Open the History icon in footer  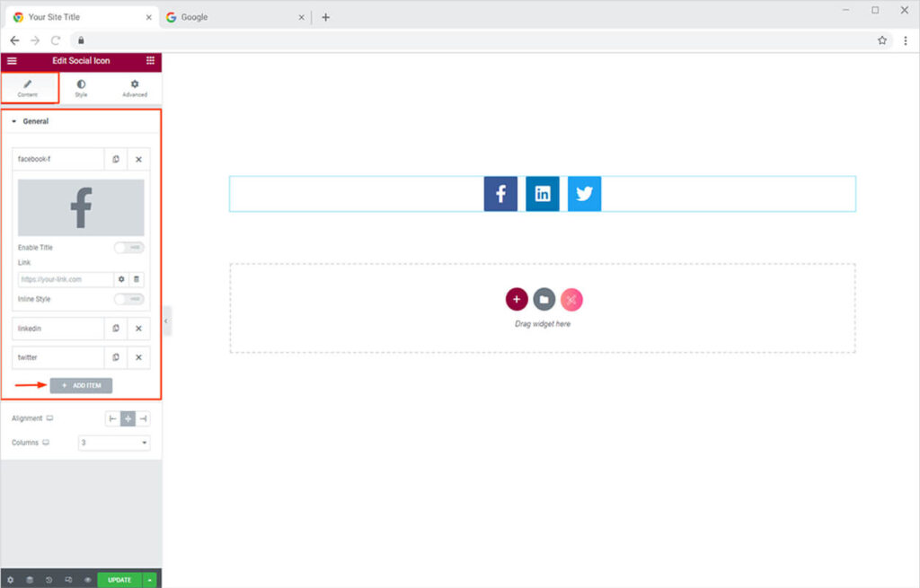pyautogui.click(x=49, y=580)
